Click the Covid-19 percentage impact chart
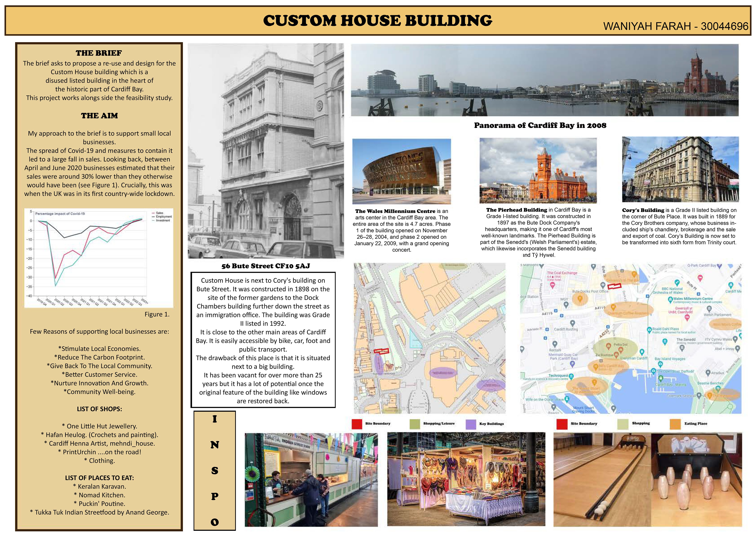 (x=99, y=258)
